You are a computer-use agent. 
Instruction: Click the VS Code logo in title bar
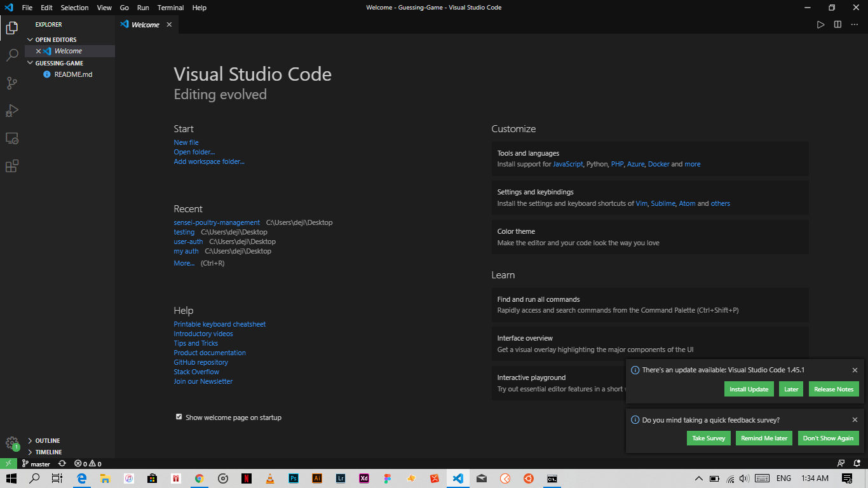9,8
